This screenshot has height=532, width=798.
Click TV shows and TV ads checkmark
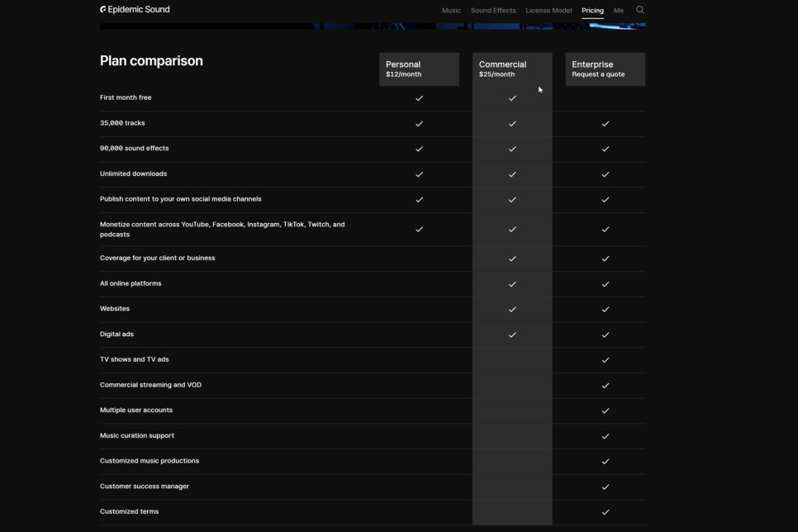click(x=606, y=360)
